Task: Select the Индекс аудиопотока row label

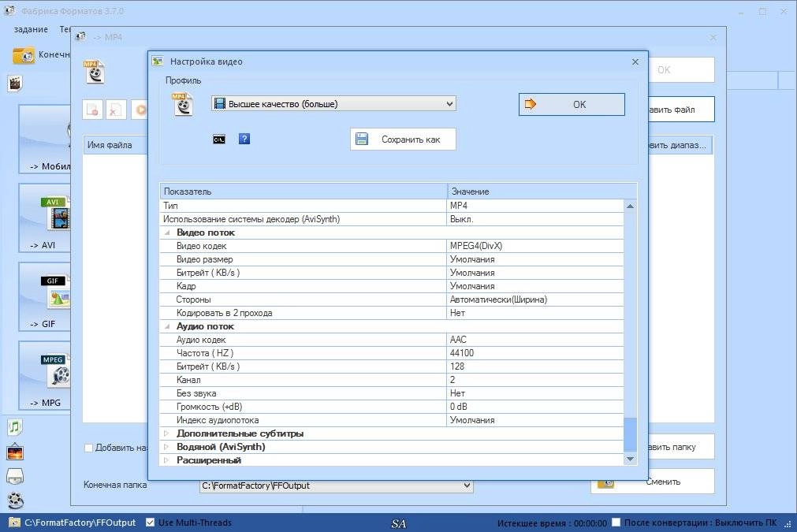Action: pyautogui.click(x=218, y=420)
